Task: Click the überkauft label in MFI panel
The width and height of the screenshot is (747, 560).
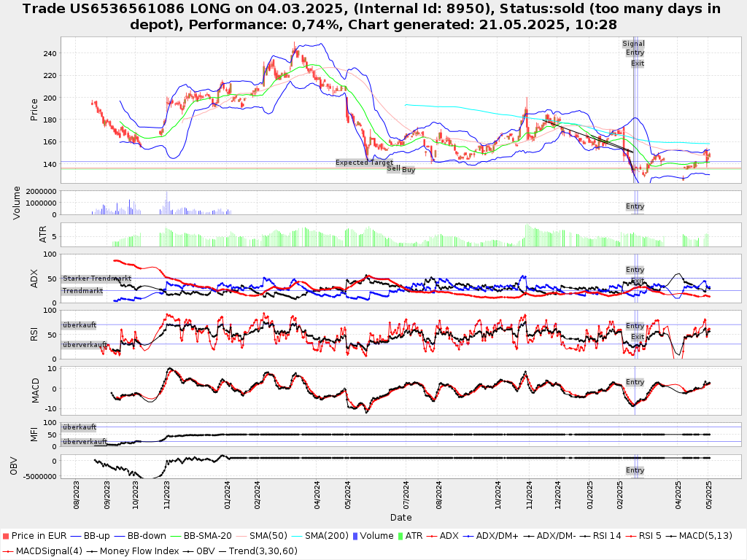Action: click(x=79, y=427)
